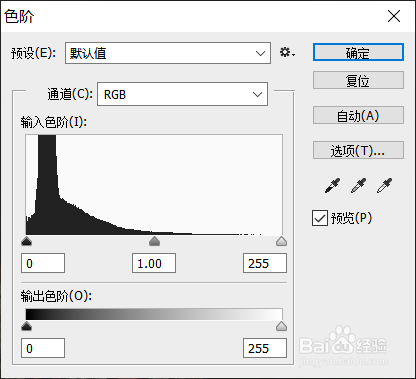Click the output white slider handle
The image size is (416, 379).
(282, 326)
